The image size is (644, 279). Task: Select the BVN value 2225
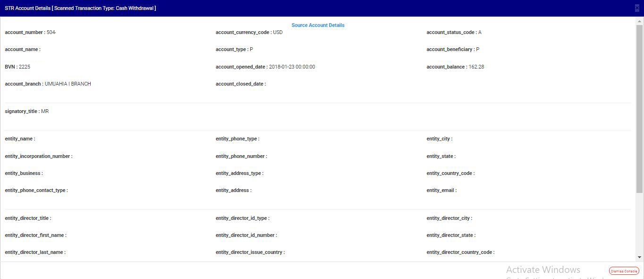click(25, 67)
